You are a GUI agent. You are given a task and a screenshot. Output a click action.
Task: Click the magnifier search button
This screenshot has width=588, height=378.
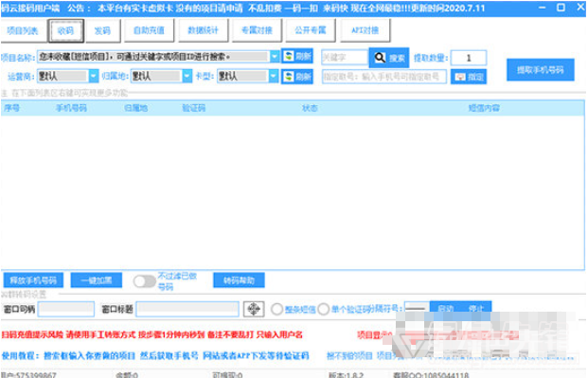(389, 58)
